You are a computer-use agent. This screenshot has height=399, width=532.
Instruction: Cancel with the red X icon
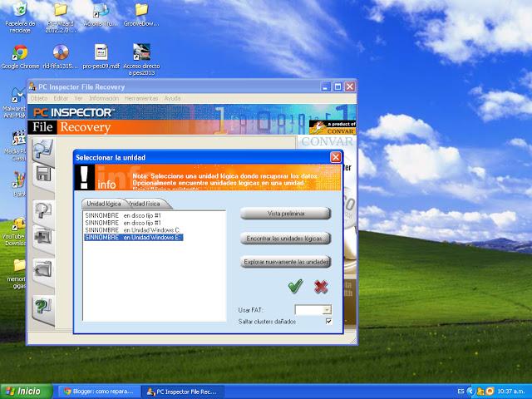coord(321,287)
